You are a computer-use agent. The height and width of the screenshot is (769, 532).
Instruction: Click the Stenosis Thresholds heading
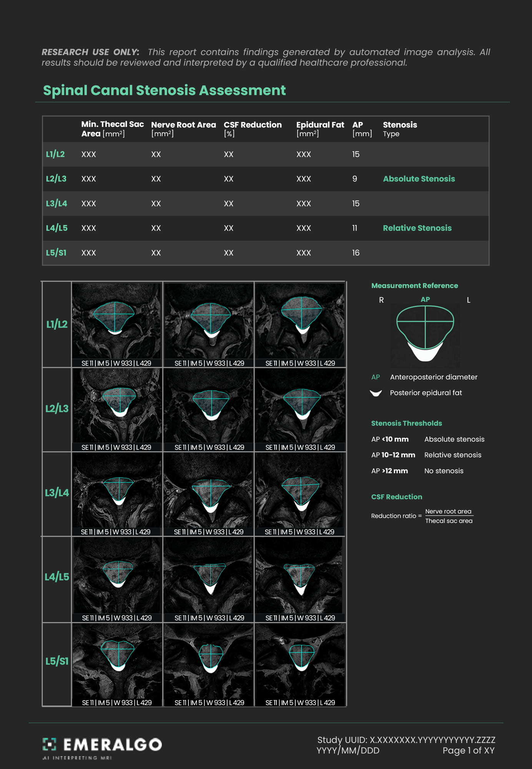click(406, 423)
